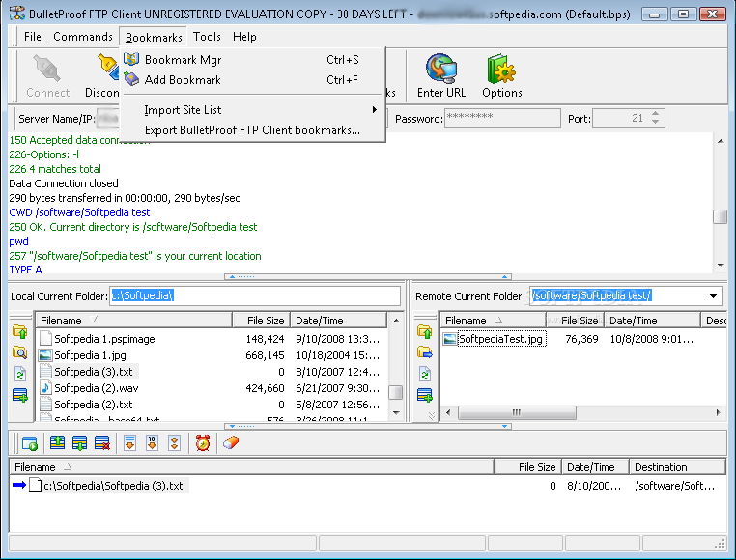Increase the Port number stepper

click(x=655, y=114)
